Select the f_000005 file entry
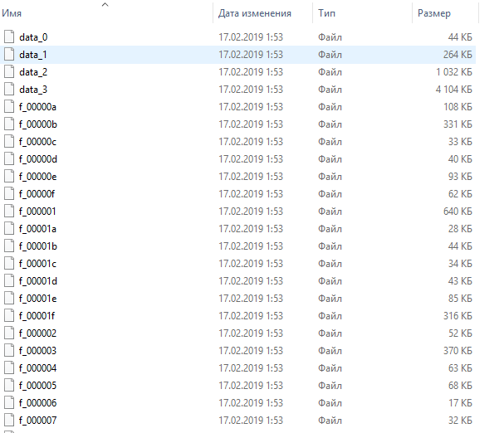This screenshot has height=433, width=504. [x=37, y=386]
